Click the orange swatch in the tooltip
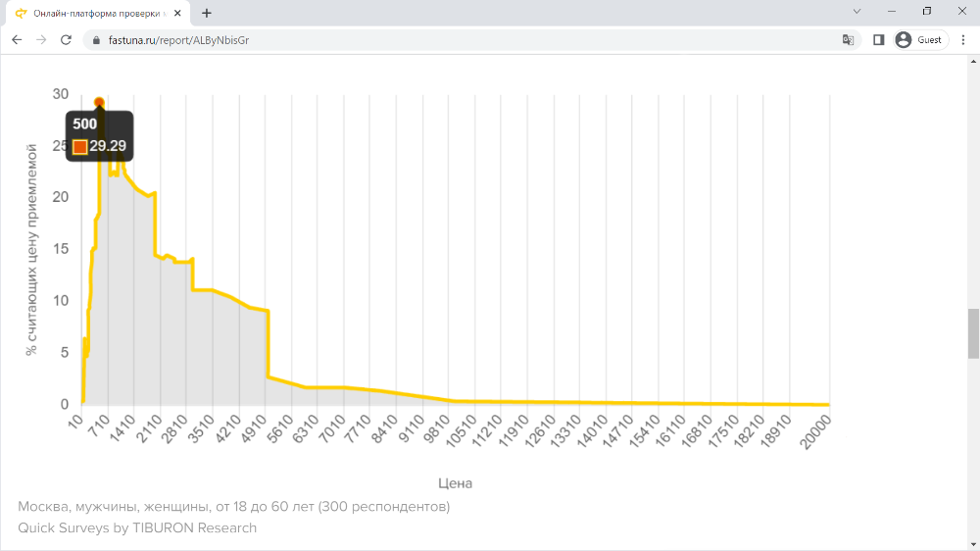 [80, 147]
